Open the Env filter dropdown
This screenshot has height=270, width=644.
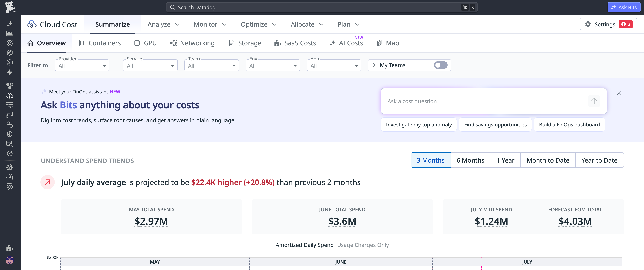pos(273,65)
